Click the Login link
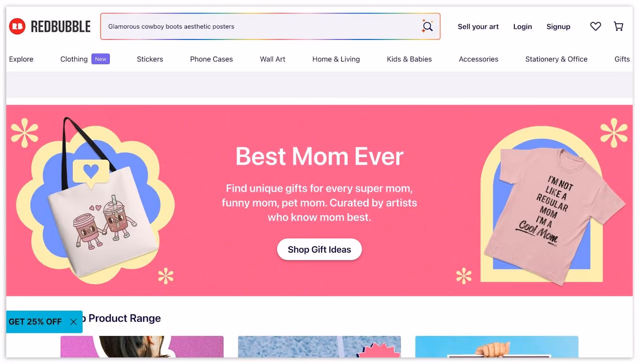The image size is (639, 364). tap(522, 26)
